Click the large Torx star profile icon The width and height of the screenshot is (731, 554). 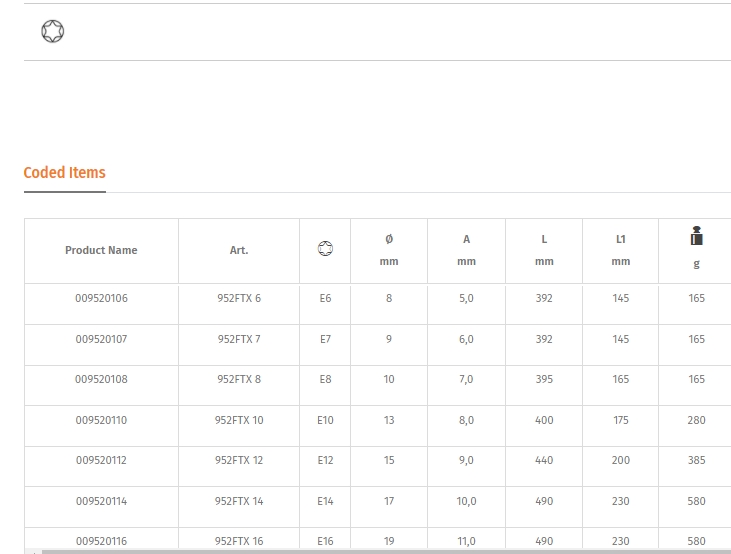click(53, 31)
